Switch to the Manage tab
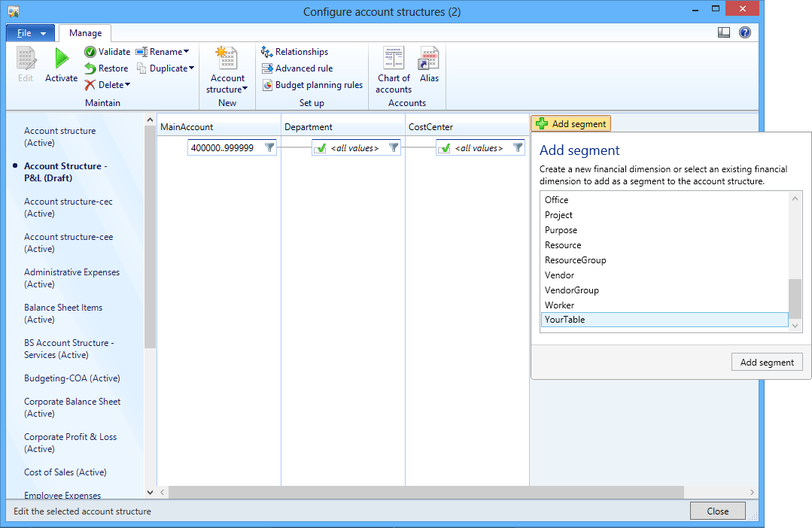 (x=86, y=33)
